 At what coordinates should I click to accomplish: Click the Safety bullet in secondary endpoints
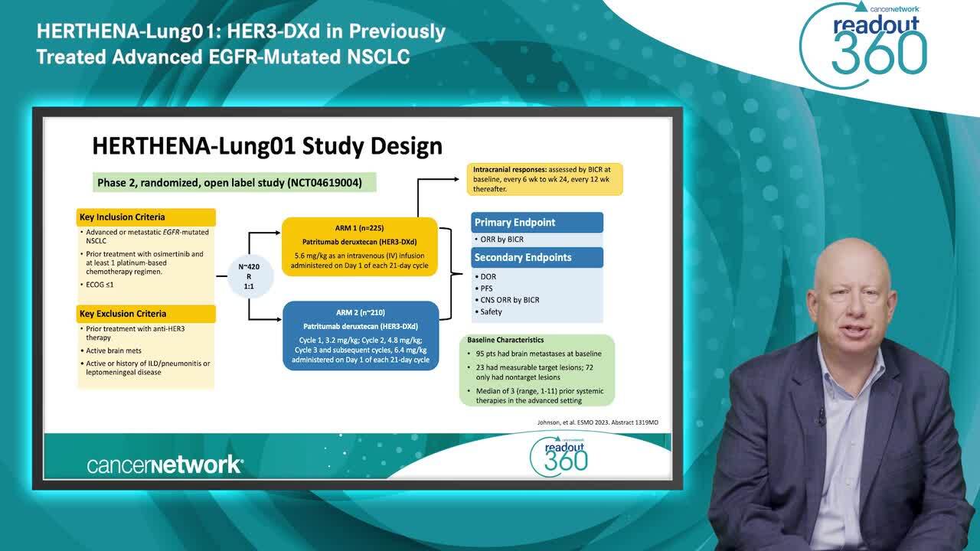click(x=488, y=312)
